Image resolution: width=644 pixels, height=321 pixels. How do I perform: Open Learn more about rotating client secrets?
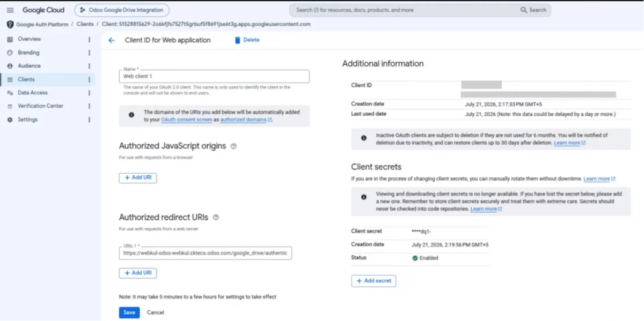[599, 178]
